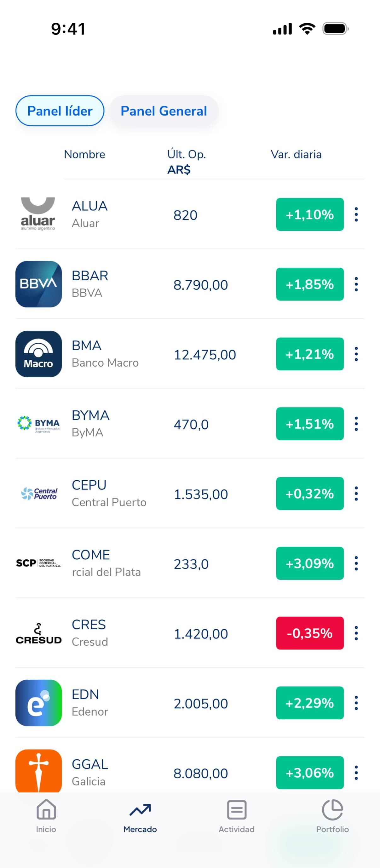Open more options for ALUA

pyautogui.click(x=356, y=214)
